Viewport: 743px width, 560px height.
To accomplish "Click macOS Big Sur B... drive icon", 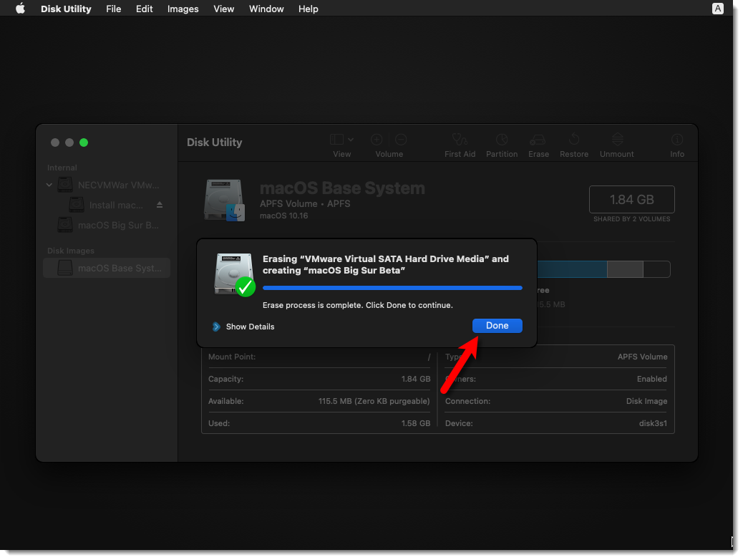I will (65, 225).
